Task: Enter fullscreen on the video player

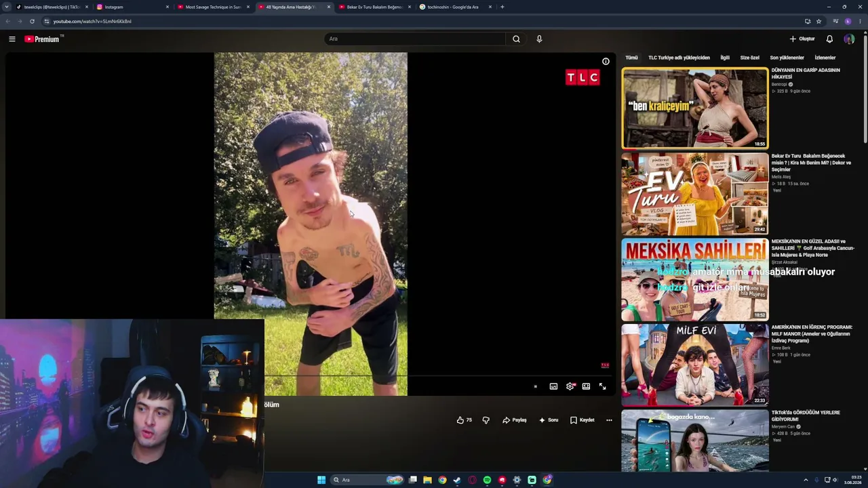Action: (602, 386)
